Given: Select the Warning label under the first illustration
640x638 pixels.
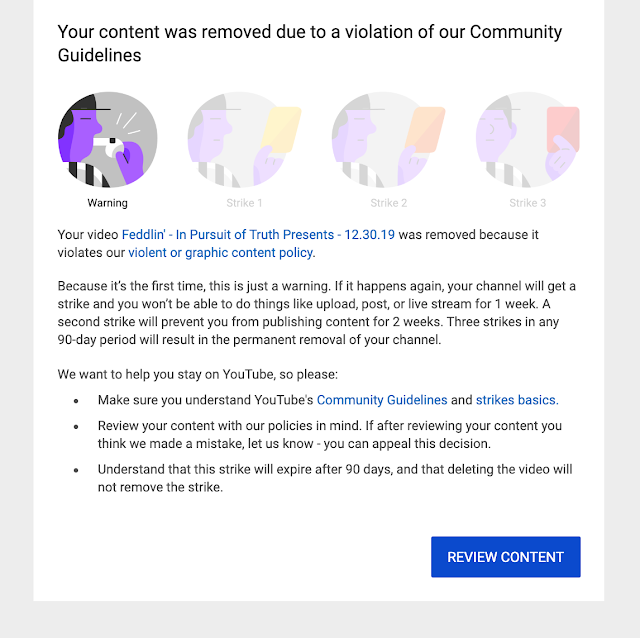Looking at the screenshot, I should click(107, 203).
